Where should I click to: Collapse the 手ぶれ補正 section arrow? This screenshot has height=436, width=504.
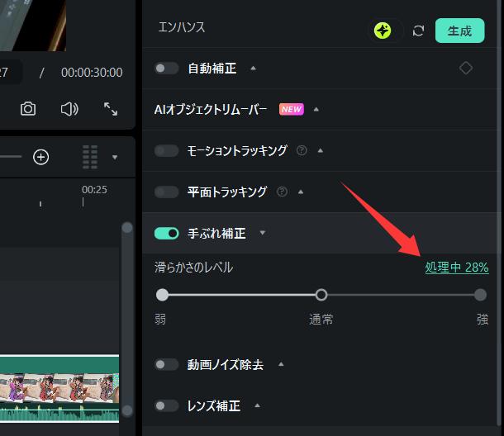(x=263, y=233)
